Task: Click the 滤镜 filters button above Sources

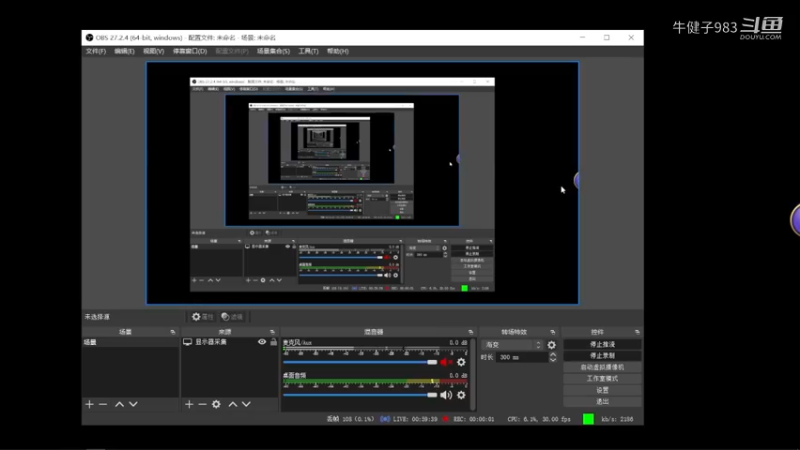Action: click(x=232, y=317)
